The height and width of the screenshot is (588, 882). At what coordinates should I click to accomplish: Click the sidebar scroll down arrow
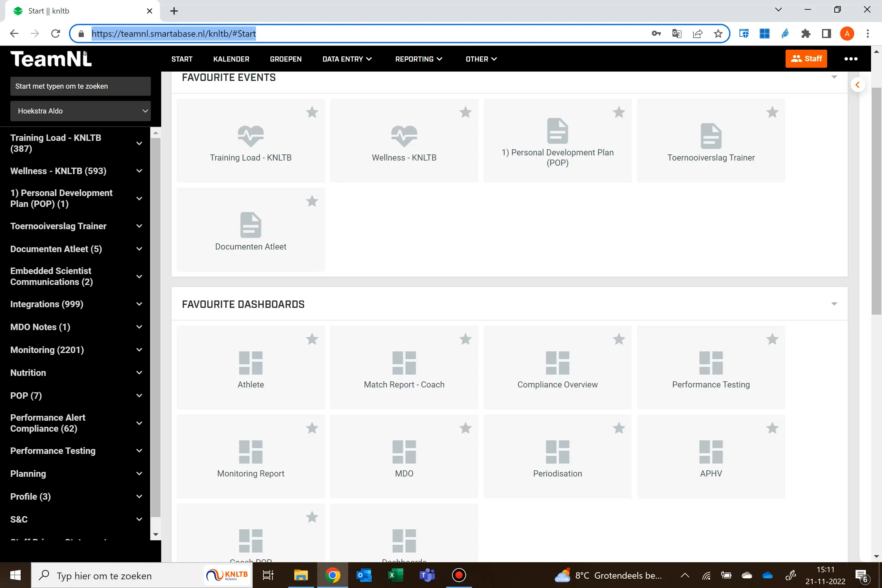point(156,534)
